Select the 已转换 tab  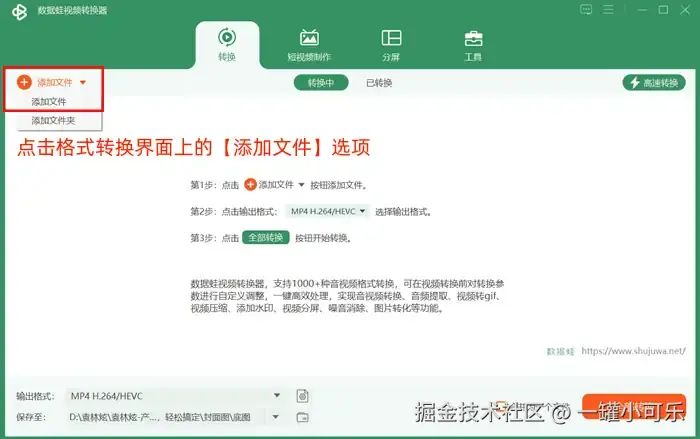coord(379,83)
